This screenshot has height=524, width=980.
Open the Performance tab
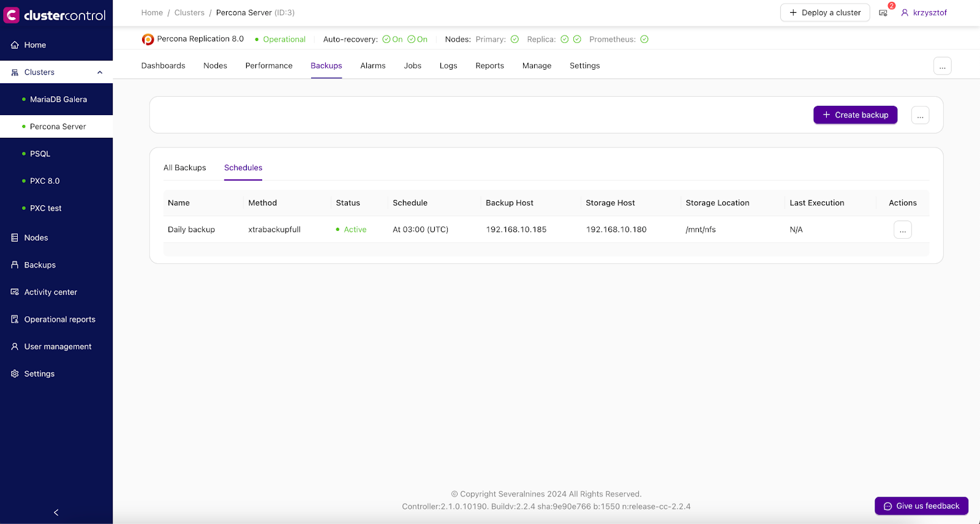[269, 66]
